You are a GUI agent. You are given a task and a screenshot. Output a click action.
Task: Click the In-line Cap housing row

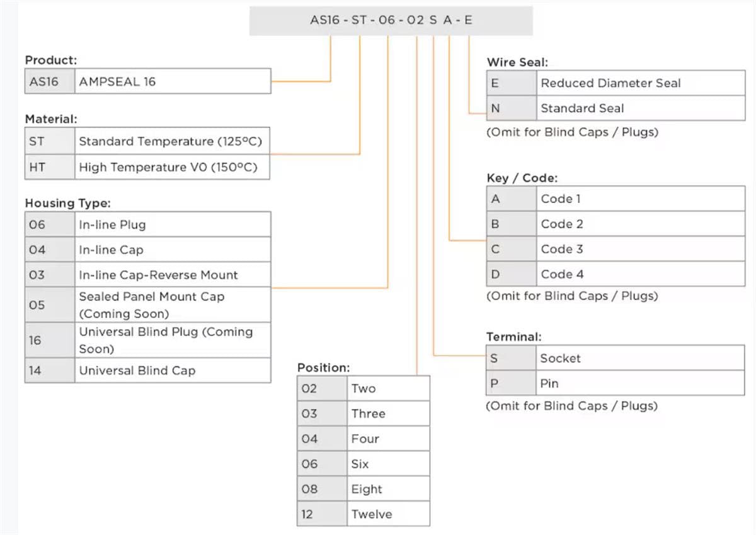147,250
